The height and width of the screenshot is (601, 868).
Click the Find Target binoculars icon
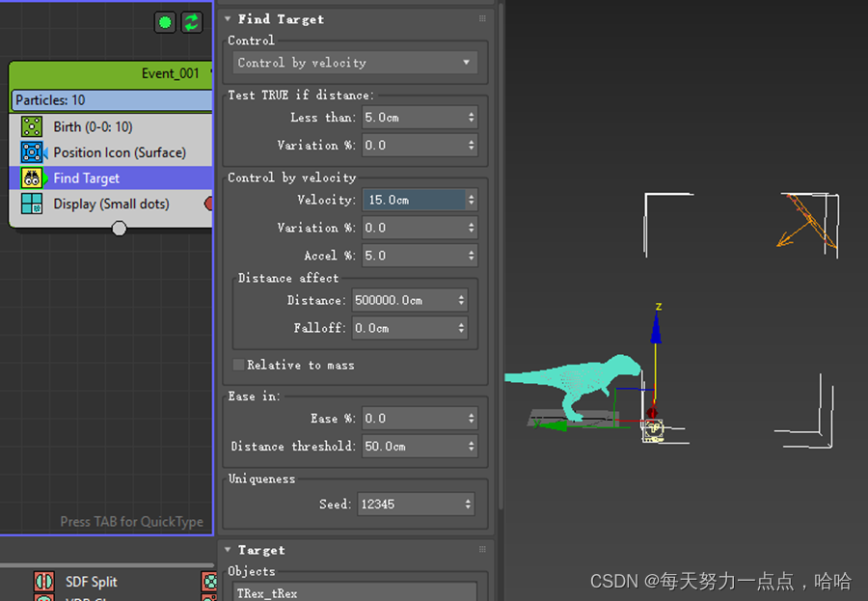pyautogui.click(x=32, y=178)
